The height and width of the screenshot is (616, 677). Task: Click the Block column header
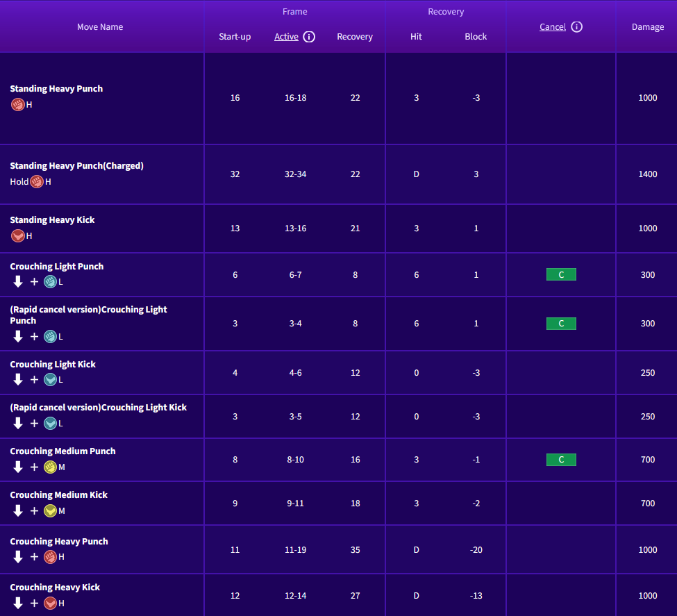click(x=476, y=37)
